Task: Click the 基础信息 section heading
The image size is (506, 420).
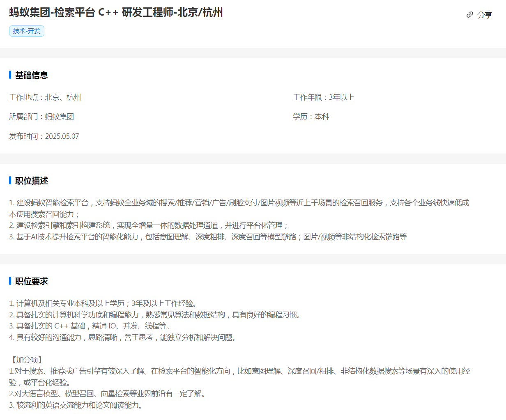Action: point(32,75)
